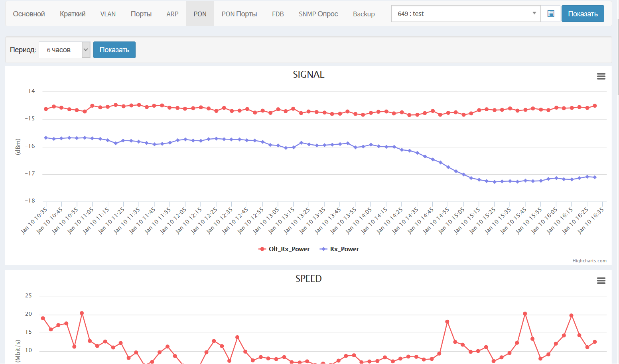Open the SPEED chart context menu icon

click(601, 281)
